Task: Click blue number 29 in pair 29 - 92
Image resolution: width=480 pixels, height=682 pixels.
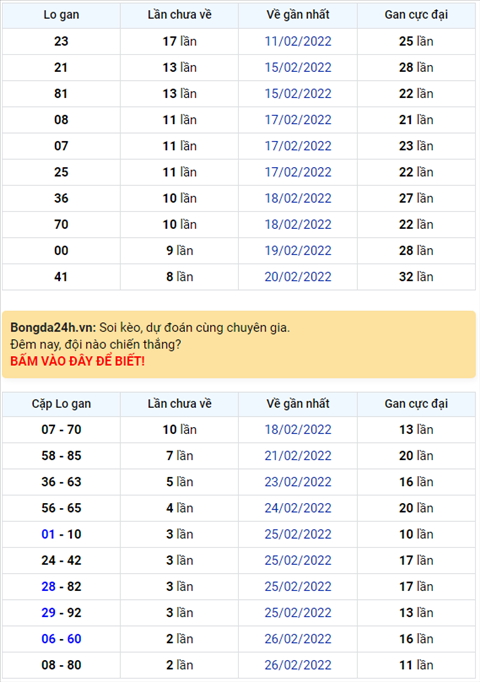Action: (x=48, y=612)
